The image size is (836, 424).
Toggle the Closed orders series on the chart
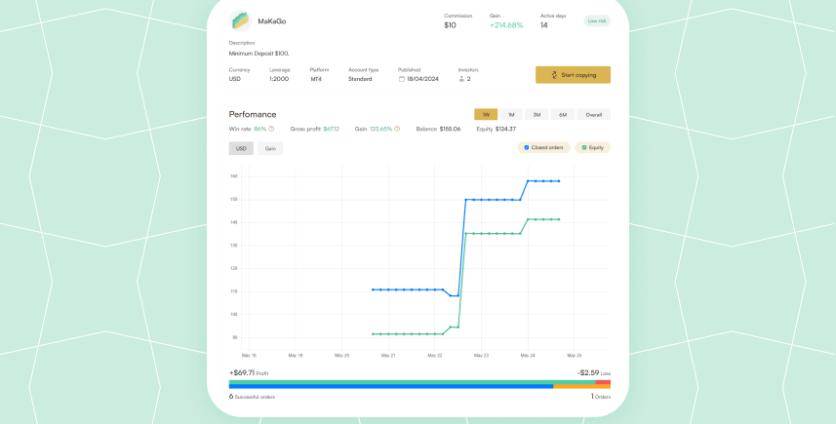[543, 148]
